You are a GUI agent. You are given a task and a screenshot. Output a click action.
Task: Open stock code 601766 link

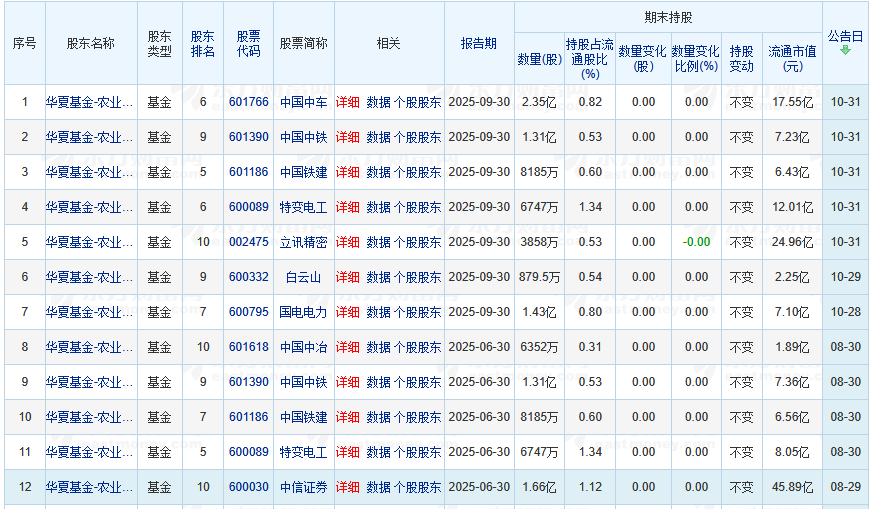[x=249, y=102]
